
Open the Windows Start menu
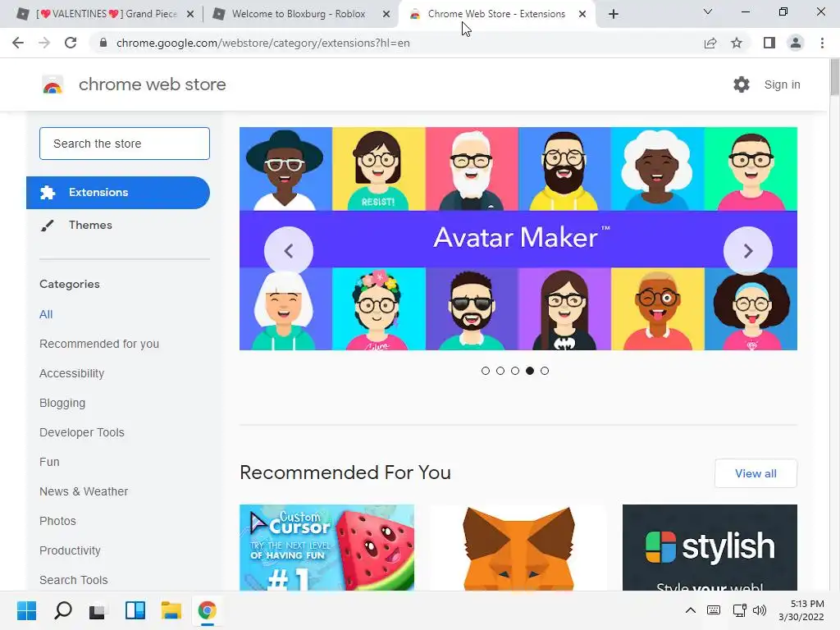point(27,610)
